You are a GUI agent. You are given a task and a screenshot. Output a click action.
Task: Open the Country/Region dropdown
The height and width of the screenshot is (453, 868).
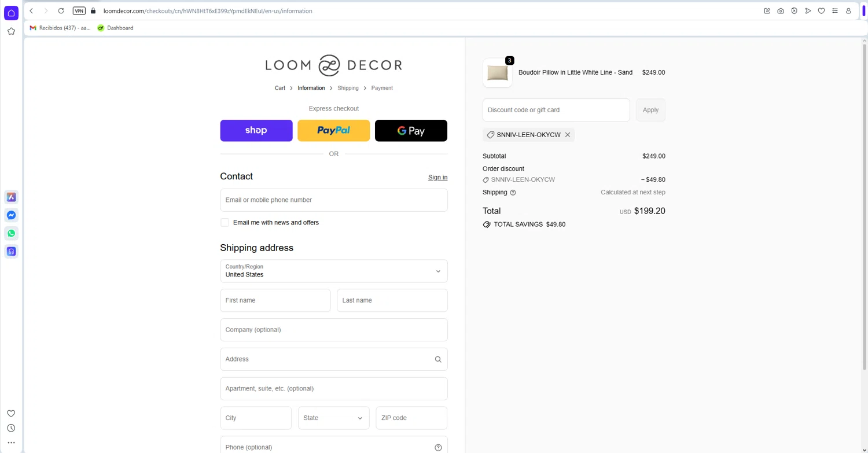click(334, 271)
